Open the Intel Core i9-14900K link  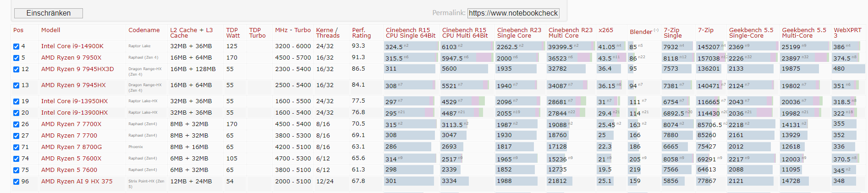(72, 46)
